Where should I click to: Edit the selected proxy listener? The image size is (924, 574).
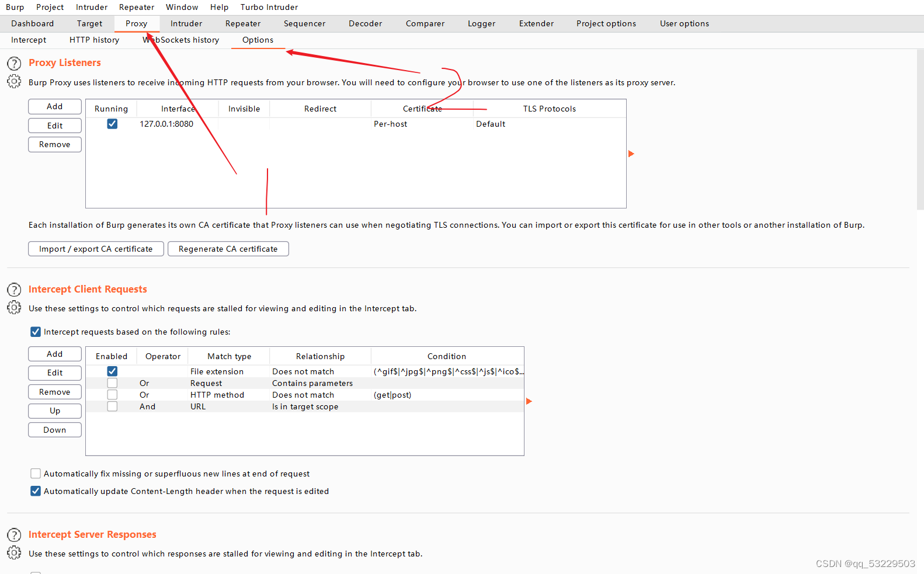click(x=55, y=126)
